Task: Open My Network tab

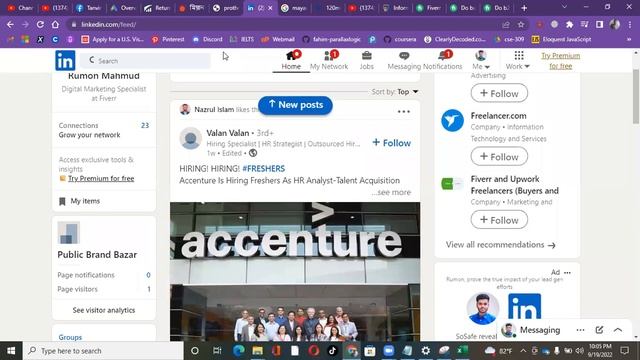Action: coord(329,60)
